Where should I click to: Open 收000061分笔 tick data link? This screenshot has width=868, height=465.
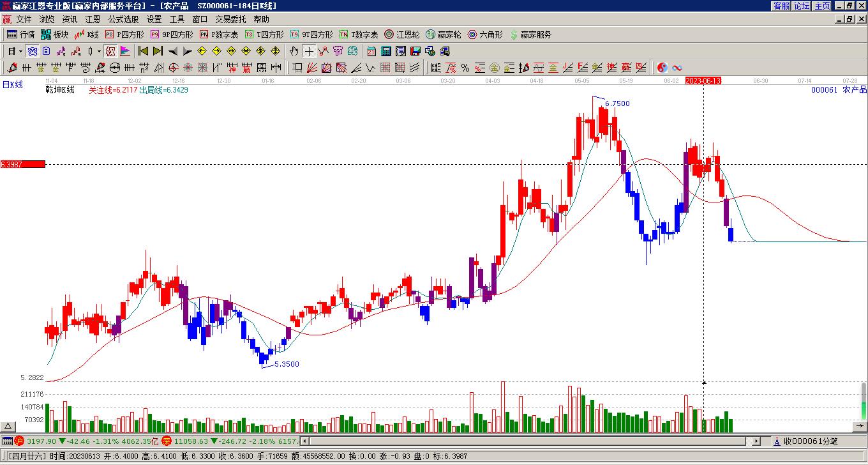click(811, 441)
